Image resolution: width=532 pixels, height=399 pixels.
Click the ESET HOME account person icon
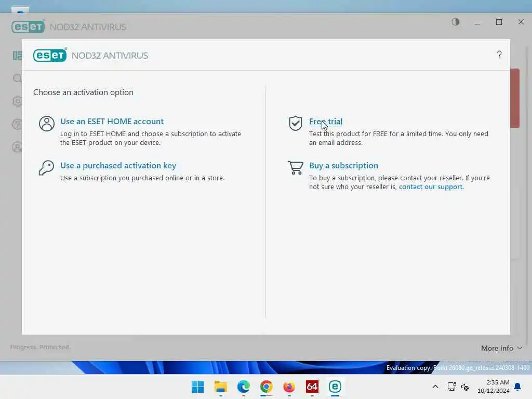(x=47, y=124)
